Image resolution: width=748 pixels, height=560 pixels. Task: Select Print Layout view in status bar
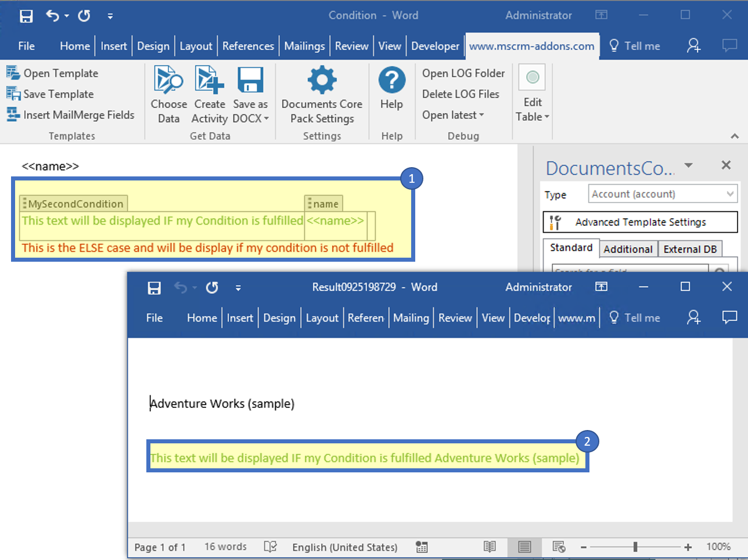coord(524,547)
